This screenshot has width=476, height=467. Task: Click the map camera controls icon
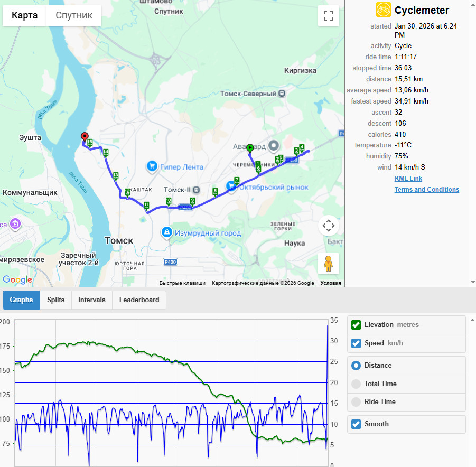click(x=329, y=226)
